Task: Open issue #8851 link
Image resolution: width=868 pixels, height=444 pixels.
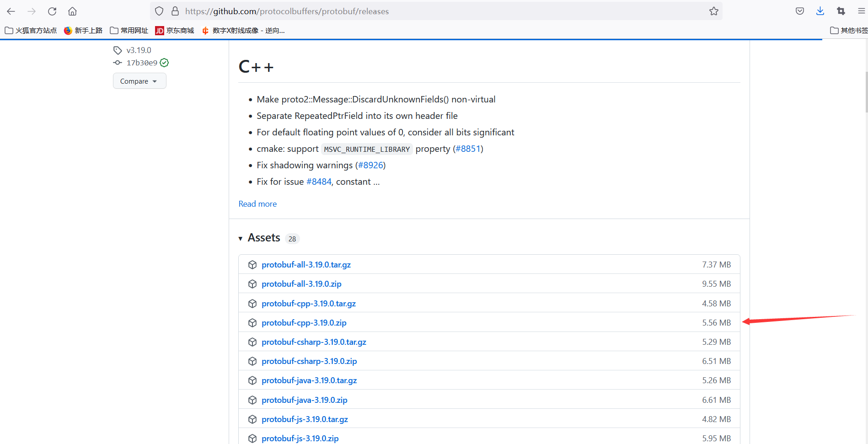Action: pyautogui.click(x=468, y=149)
